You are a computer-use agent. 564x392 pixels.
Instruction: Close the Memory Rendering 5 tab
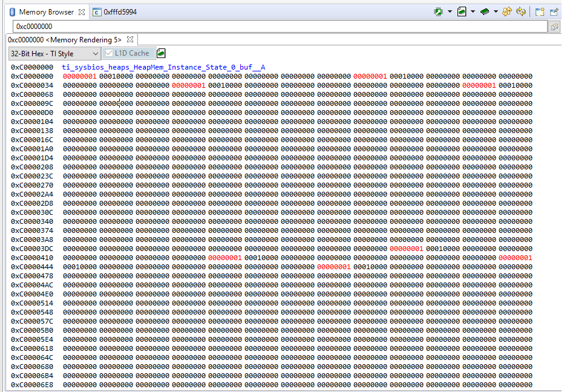(x=130, y=39)
